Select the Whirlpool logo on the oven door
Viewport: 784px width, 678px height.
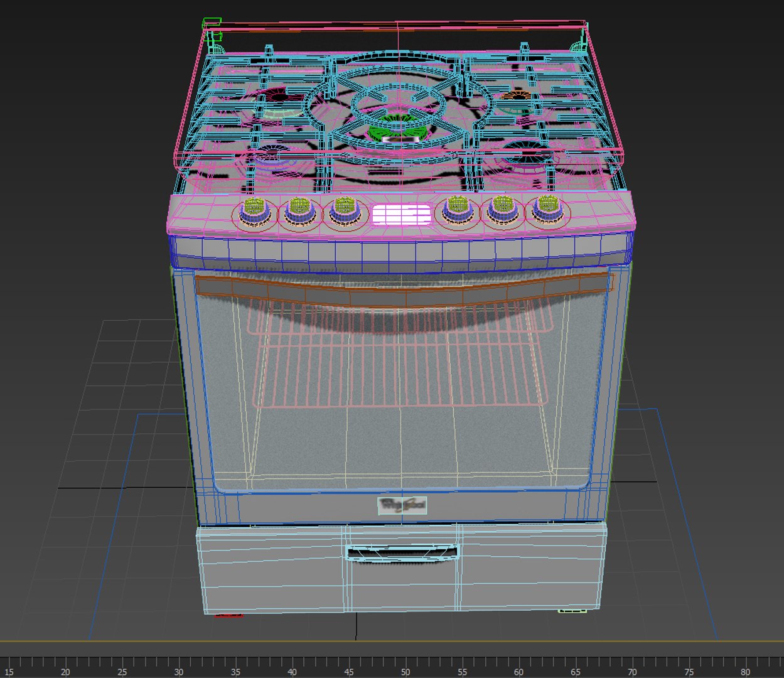coord(402,505)
